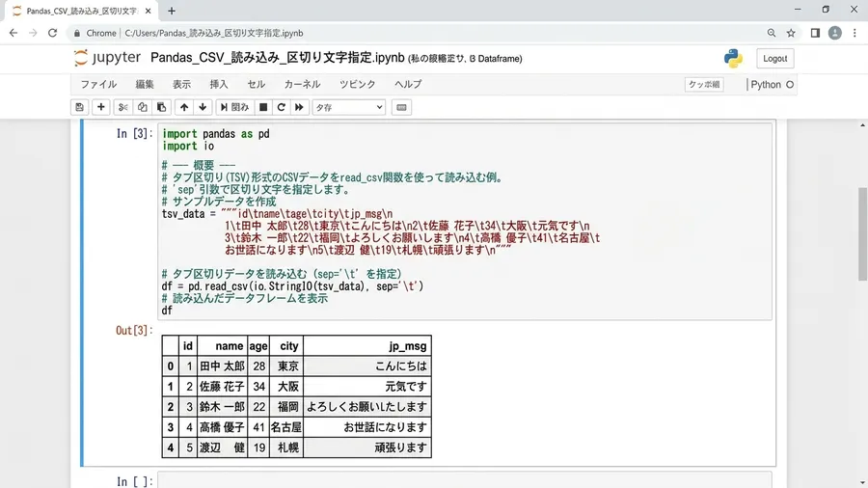
Task: Paste cell below icon
Action: pyautogui.click(x=162, y=107)
